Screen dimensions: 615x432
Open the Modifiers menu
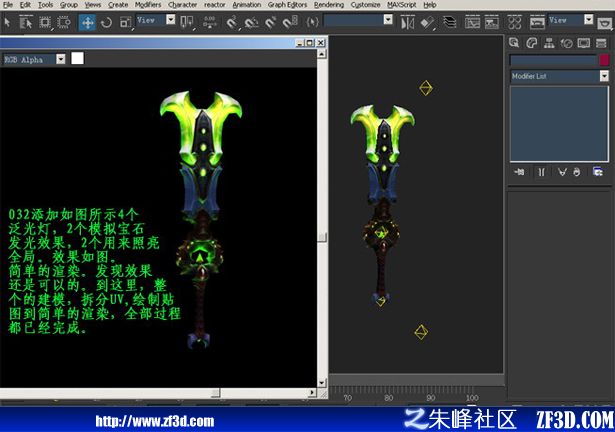pos(148,5)
